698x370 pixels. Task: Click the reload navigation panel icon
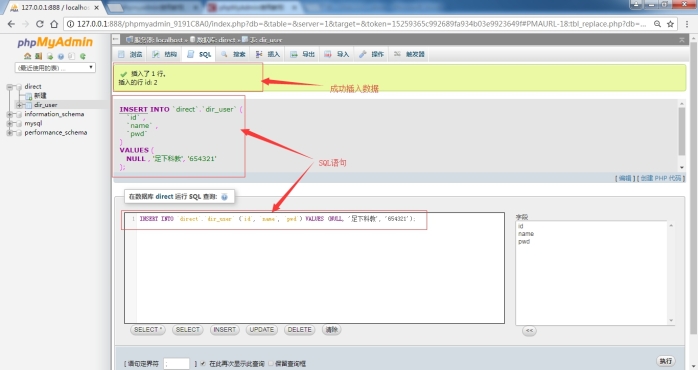pos(83,56)
